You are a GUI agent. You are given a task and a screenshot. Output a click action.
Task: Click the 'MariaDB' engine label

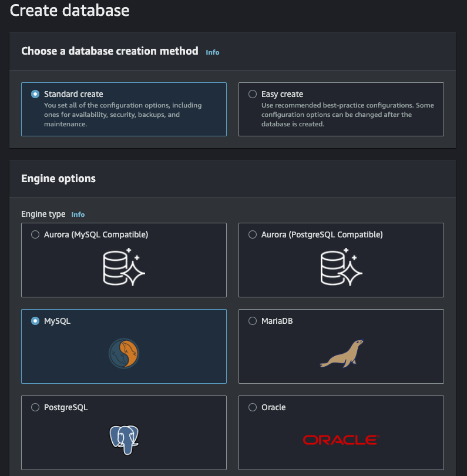tap(277, 321)
